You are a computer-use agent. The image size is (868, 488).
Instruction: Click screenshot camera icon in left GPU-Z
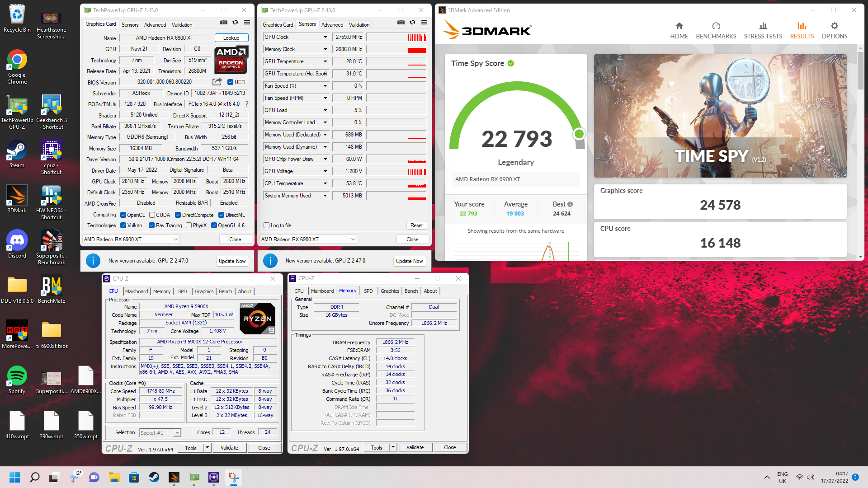[x=224, y=22]
